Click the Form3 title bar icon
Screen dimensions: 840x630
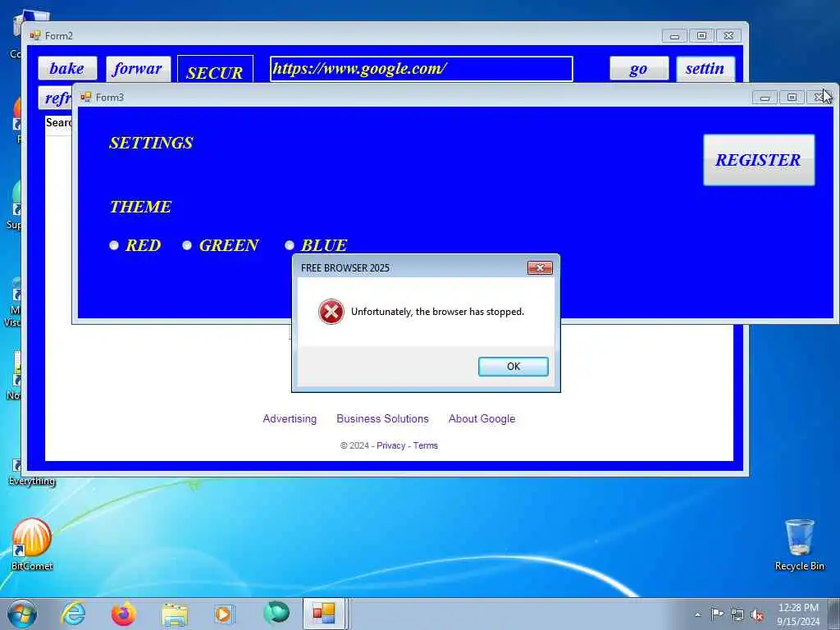click(85, 97)
